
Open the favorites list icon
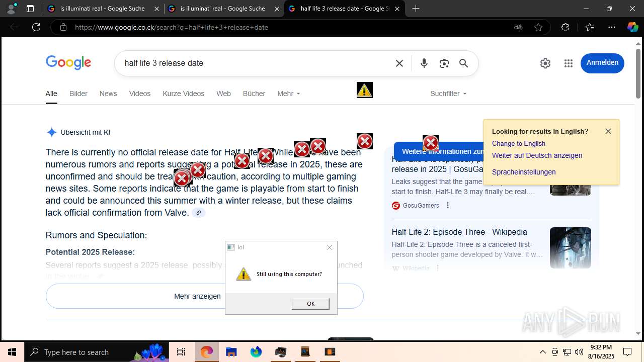coord(590,27)
